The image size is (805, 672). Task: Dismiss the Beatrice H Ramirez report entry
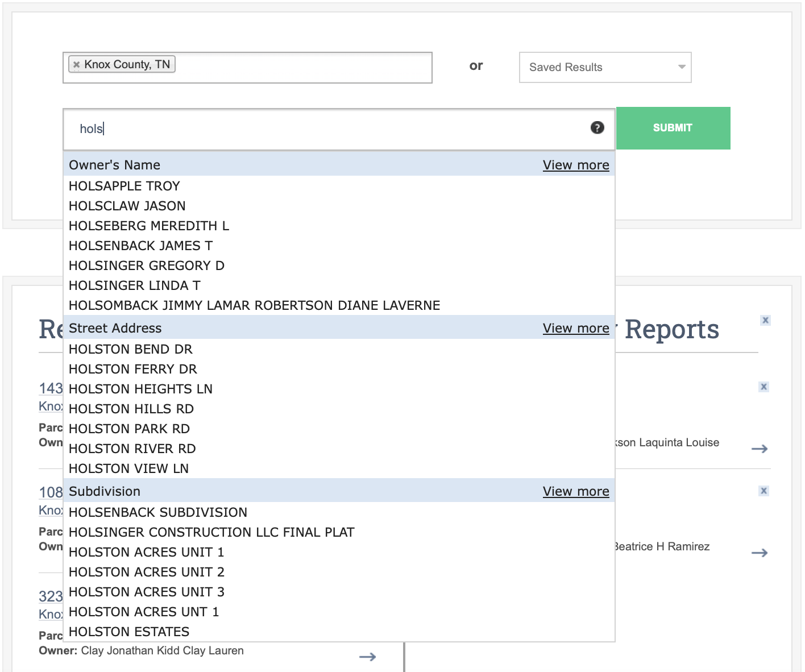tap(763, 491)
